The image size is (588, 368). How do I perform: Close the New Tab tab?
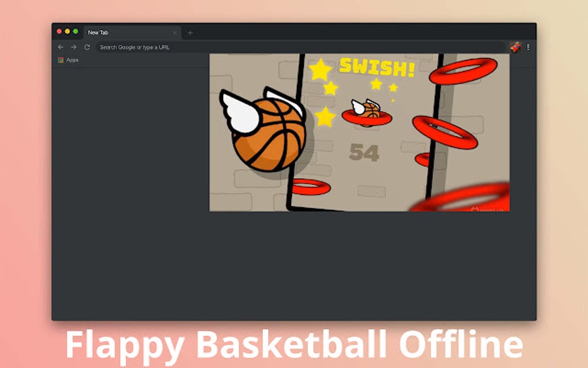pos(175,33)
